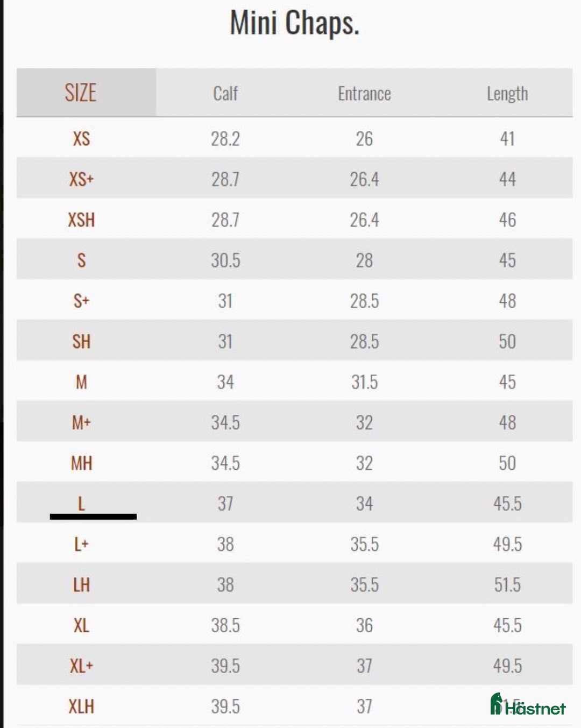Choose the MH size label
581x728 pixels.
click(x=81, y=463)
